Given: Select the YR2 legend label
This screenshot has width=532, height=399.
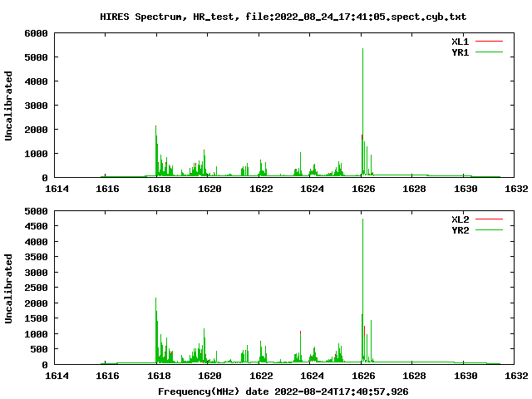Looking at the screenshot, I should (460, 230).
